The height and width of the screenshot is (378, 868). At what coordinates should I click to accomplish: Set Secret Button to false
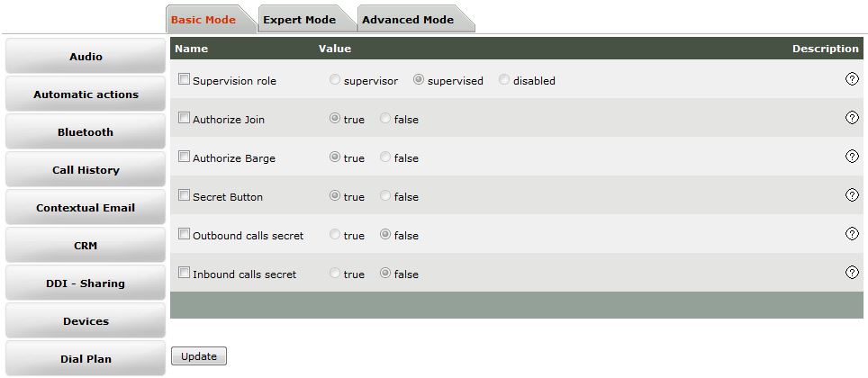pyautogui.click(x=385, y=196)
